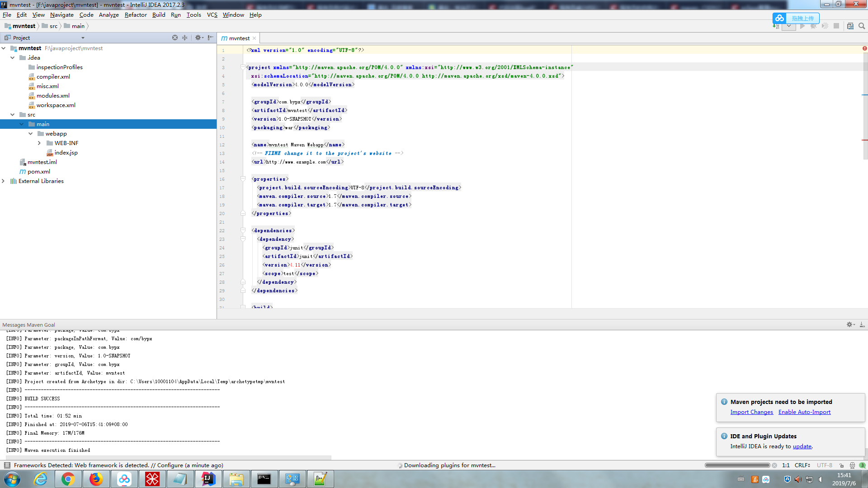Click Import Changes link

tap(751, 412)
